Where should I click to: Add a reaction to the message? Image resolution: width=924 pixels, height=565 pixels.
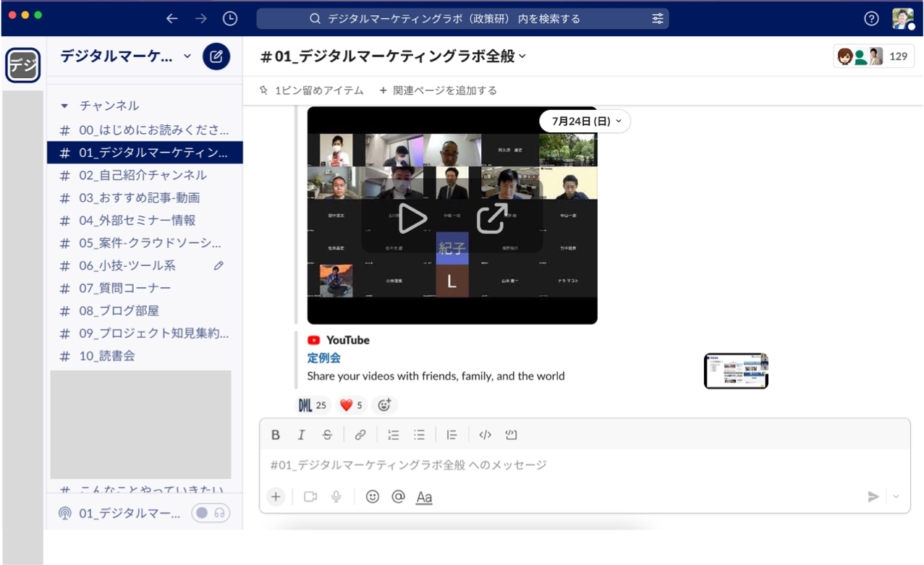[x=384, y=405]
